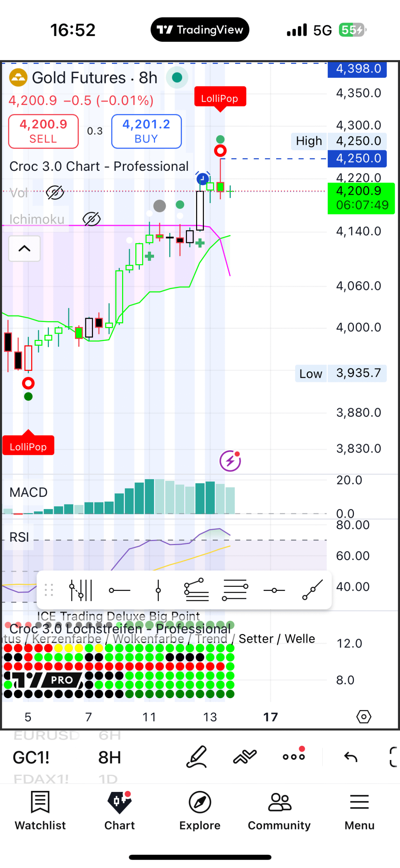The width and height of the screenshot is (400, 868).
Task: Open the 8H timeframe picker
Action: [x=109, y=757]
